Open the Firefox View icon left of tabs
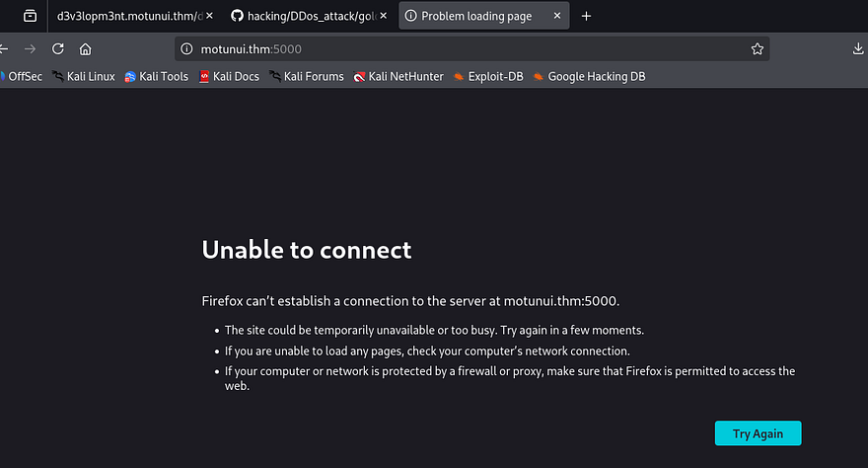 click(x=31, y=16)
